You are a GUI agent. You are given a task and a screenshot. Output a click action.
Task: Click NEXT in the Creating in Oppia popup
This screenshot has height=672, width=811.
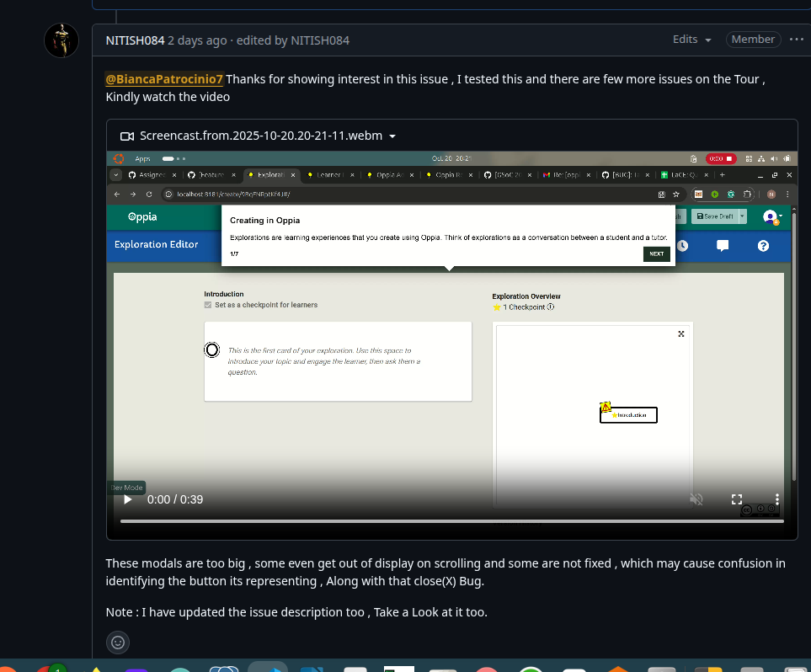pos(656,253)
